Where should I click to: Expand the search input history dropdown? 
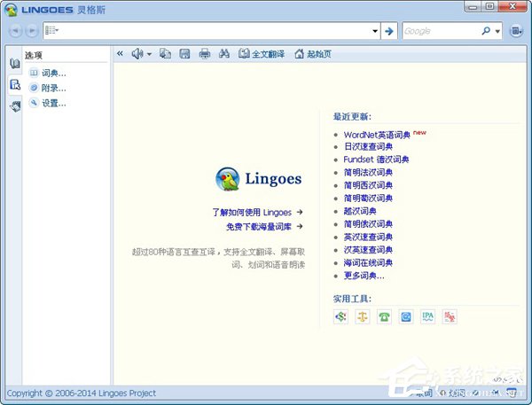pyautogui.click(x=375, y=31)
